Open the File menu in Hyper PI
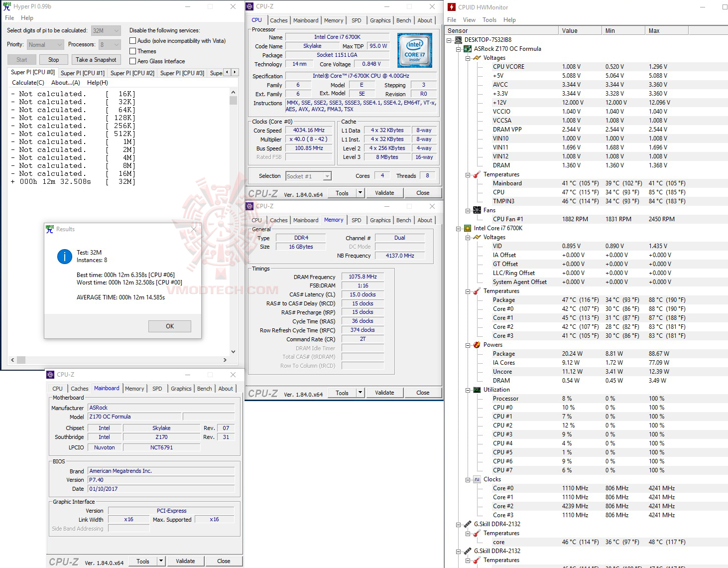This screenshot has width=728, height=568. [9, 18]
